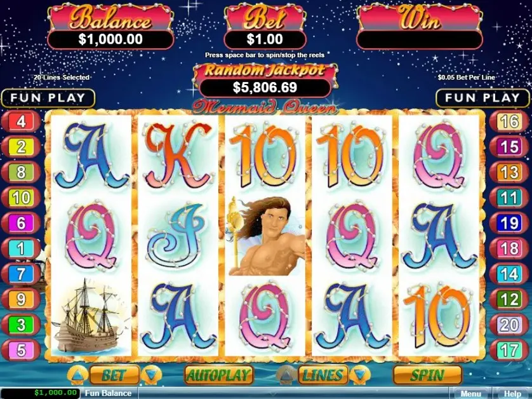Select payline 1 indicator
Viewport: 532px width, 399px height.
(x=21, y=248)
